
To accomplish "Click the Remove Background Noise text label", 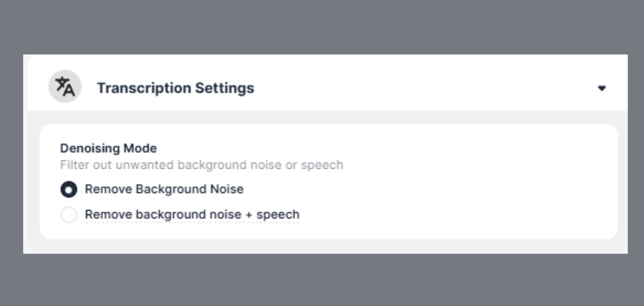I will point(164,189).
